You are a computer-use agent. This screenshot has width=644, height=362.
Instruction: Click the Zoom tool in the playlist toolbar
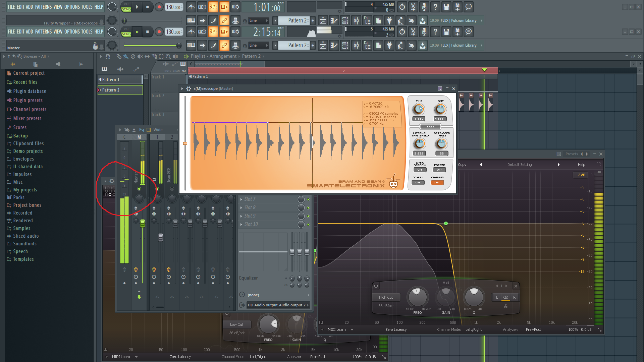[x=168, y=56]
